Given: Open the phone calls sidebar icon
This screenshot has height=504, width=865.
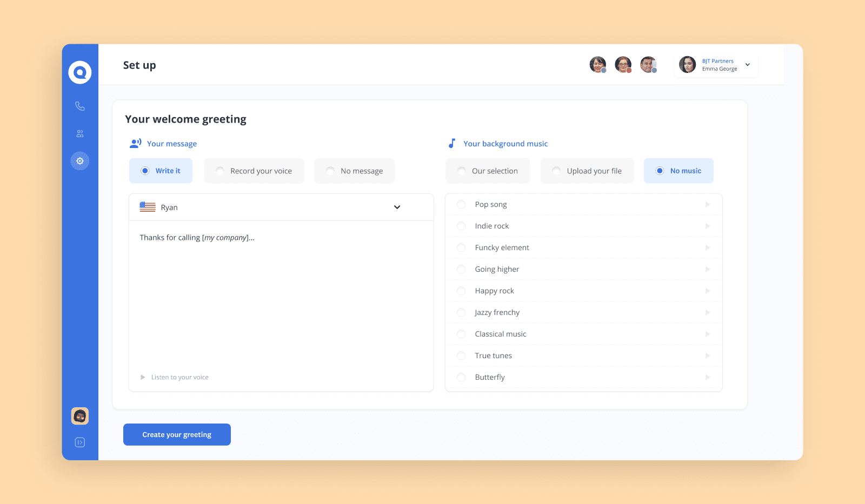Looking at the screenshot, I should 80,106.
